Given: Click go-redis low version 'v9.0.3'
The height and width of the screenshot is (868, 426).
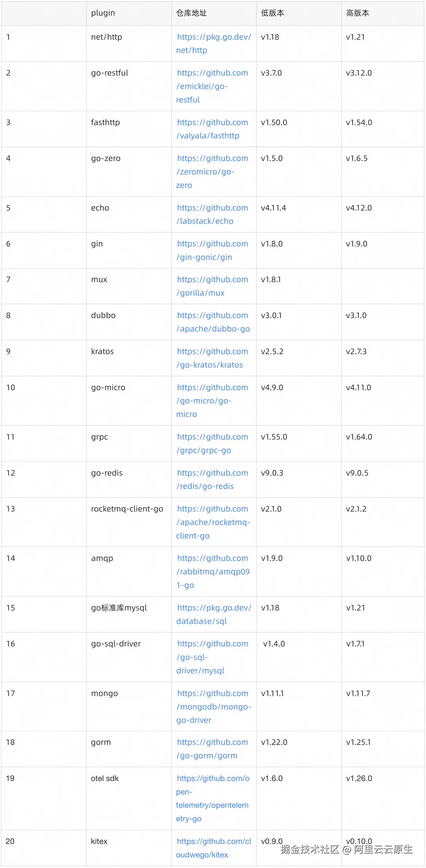Looking at the screenshot, I should (x=272, y=473).
